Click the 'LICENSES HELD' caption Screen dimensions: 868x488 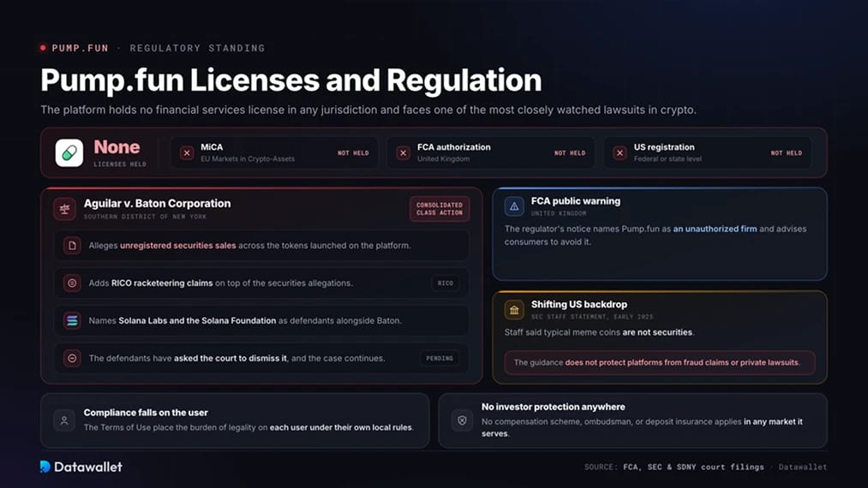click(x=120, y=164)
